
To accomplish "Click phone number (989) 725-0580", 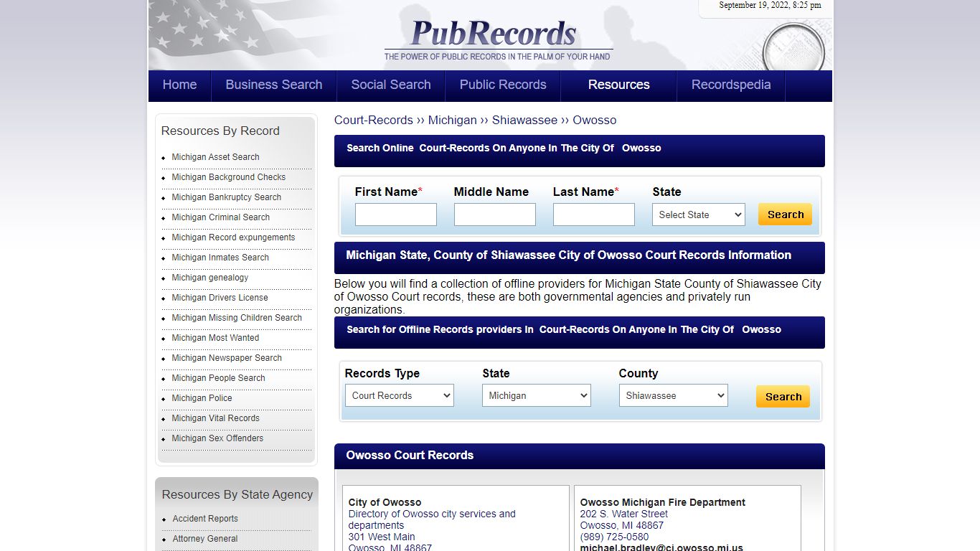I will tap(614, 537).
